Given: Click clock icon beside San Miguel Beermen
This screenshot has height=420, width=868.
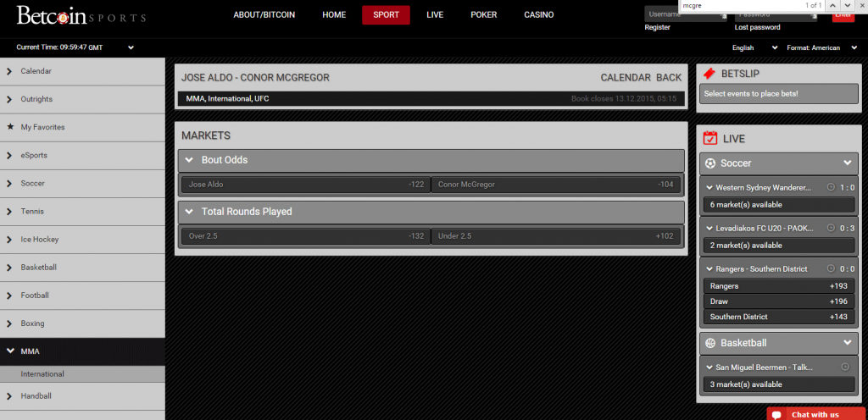Looking at the screenshot, I should pos(845,367).
